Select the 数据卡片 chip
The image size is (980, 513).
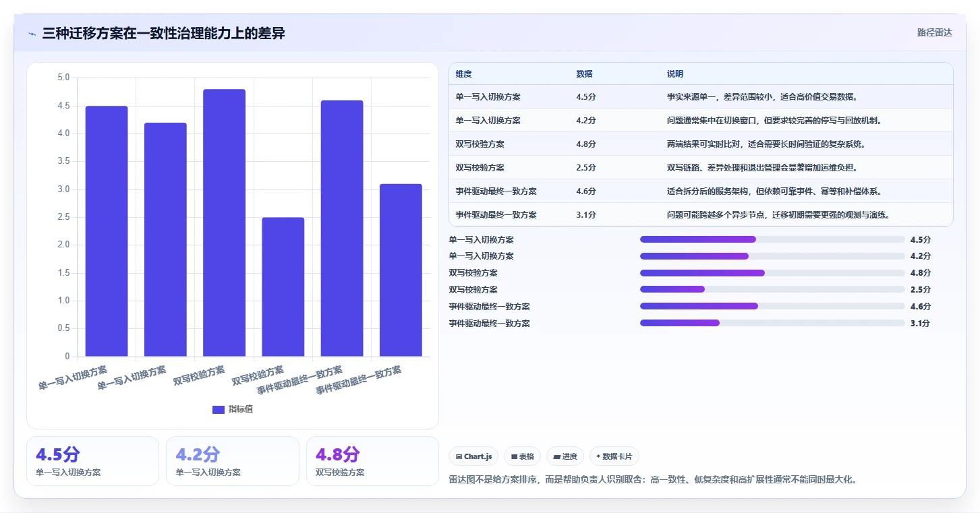(614, 456)
